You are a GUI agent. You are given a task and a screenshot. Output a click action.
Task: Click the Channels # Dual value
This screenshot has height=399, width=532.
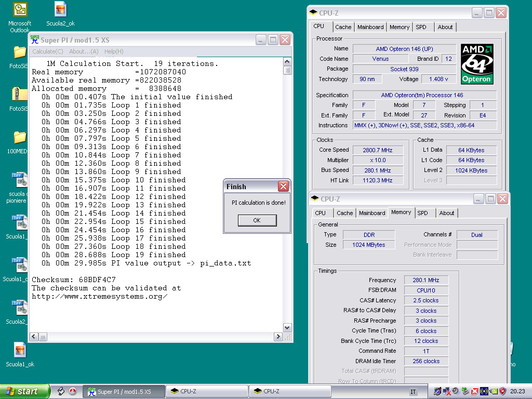click(477, 235)
